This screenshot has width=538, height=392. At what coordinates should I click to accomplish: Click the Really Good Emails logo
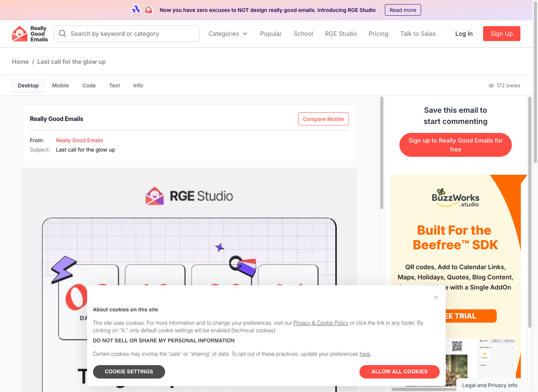(30, 34)
